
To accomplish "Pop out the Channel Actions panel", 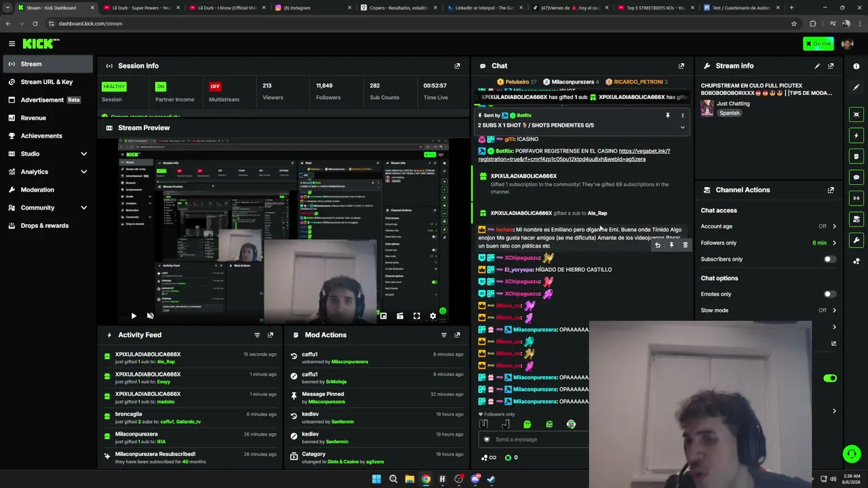I will (x=831, y=190).
